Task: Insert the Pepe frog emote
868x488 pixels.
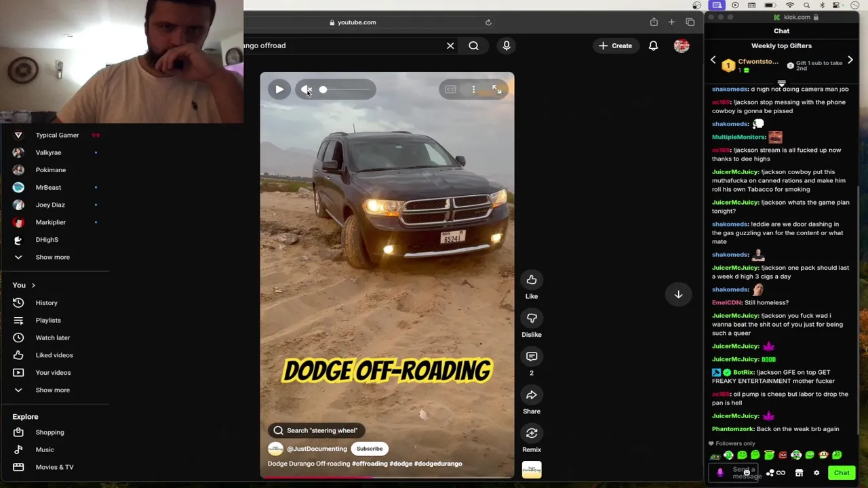Action: (x=715, y=455)
